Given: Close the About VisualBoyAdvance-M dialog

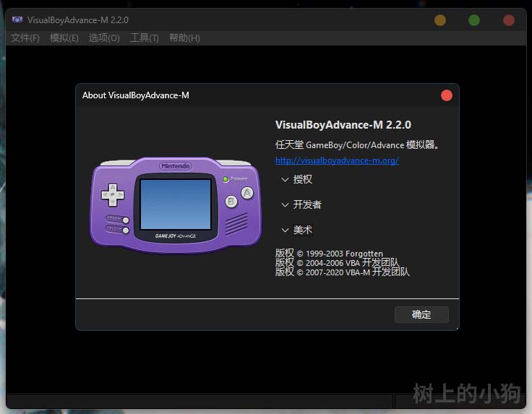Looking at the screenshot, I should tap(446, 95).
